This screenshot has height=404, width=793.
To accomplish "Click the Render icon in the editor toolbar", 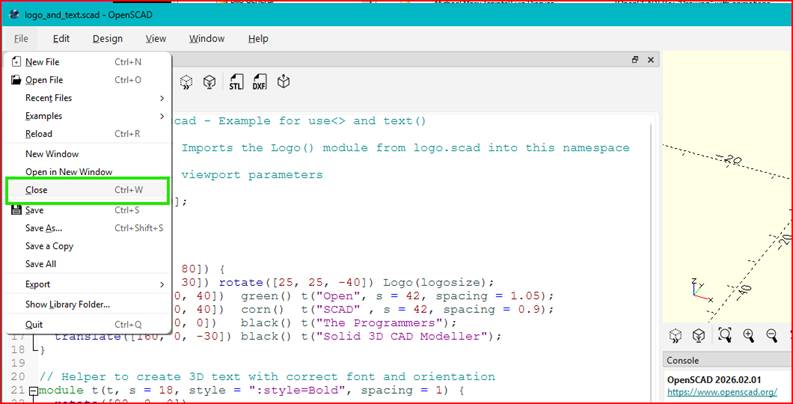I will 209,82.
